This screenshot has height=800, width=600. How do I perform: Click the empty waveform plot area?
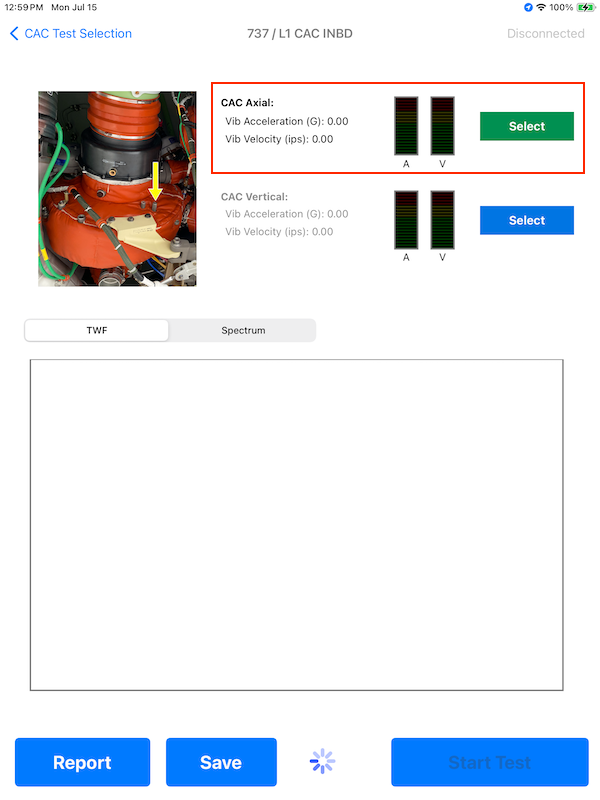[296, 525]
